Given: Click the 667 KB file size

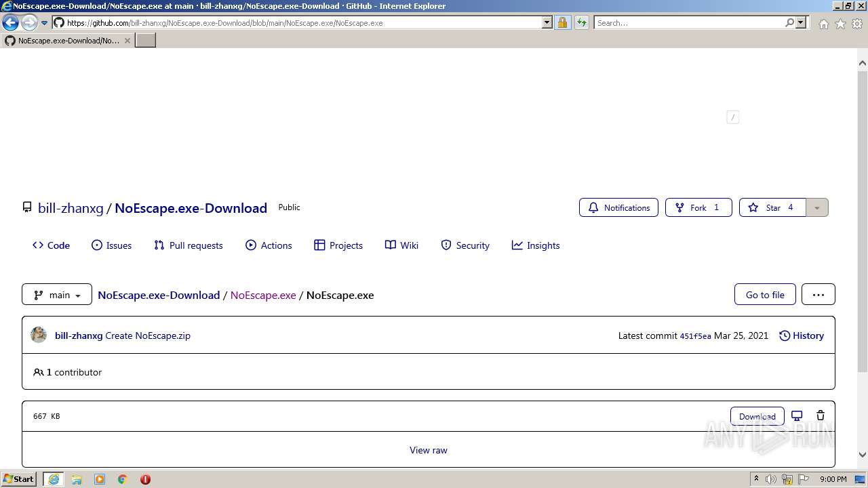Looking at the screenshot, I should [x=47, y=416].
